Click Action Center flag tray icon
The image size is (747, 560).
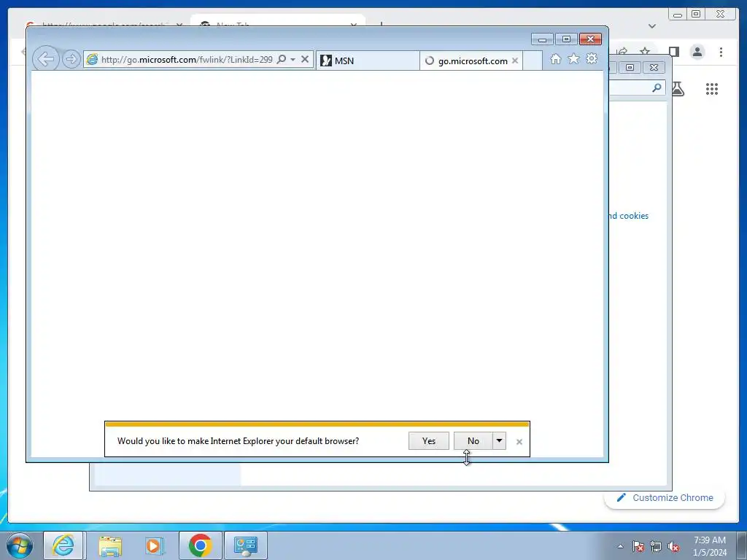[x=638, y=546]
